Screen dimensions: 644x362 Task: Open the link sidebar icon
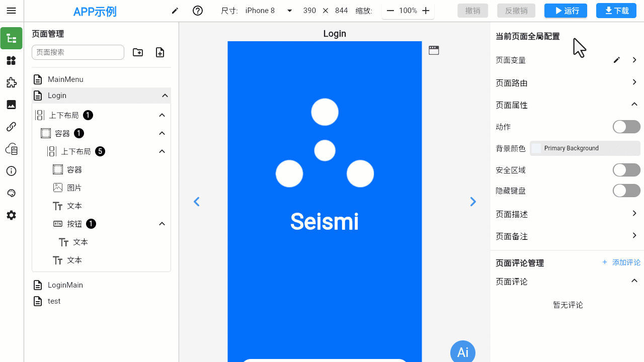11,127
